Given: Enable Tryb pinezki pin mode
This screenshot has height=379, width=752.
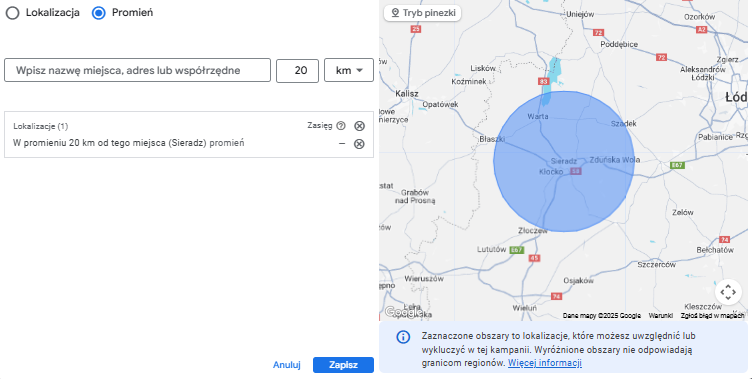Looking at the screenshot, I should point(423,13).
